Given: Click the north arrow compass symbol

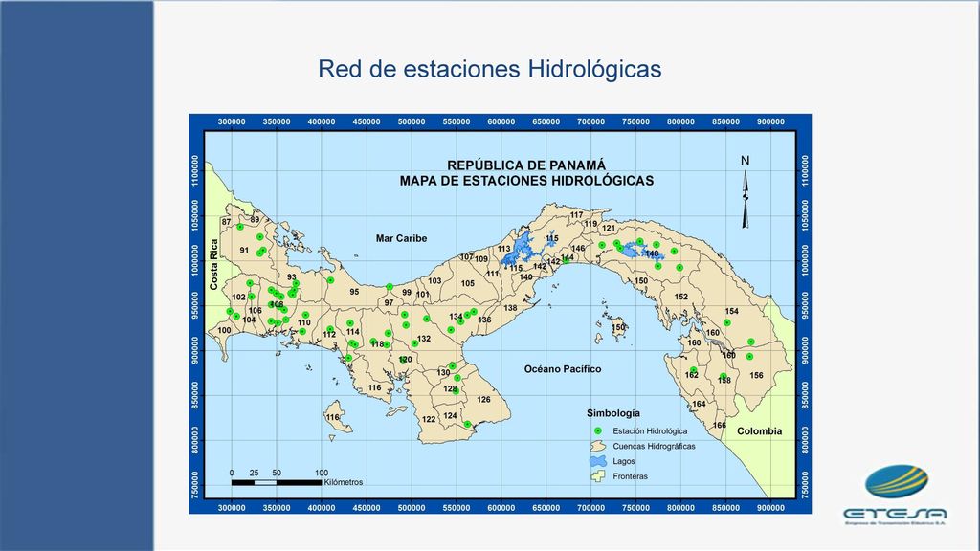Looking at the screenshot, I should point(745,199).
